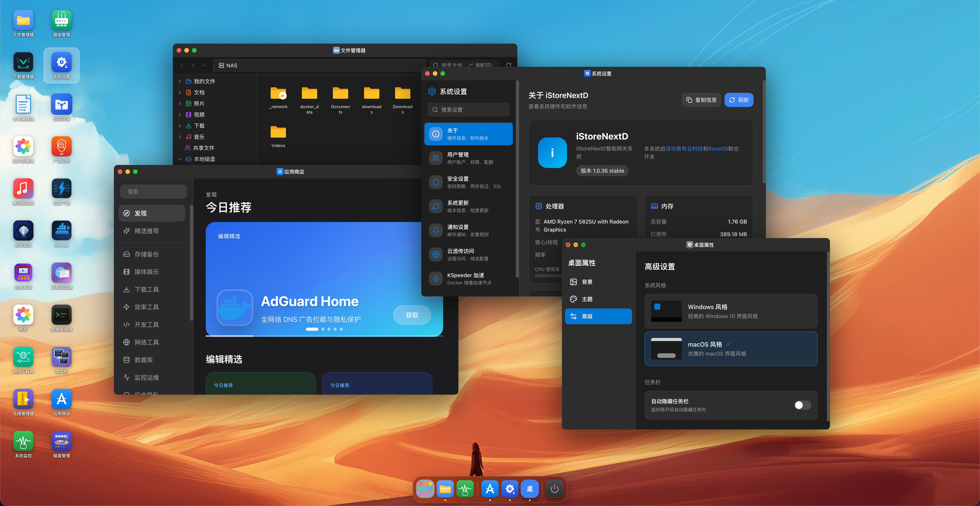Click the power button in the dock
Viewport: 980px width, 506px height.
tap(554, 489)
